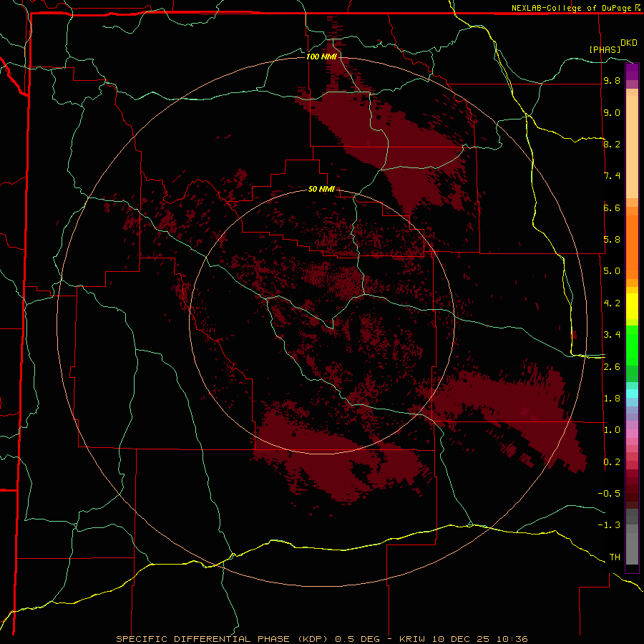Click the 1.8 scale value
Viewport: 644px width, 644px height.
click(612, 399)
